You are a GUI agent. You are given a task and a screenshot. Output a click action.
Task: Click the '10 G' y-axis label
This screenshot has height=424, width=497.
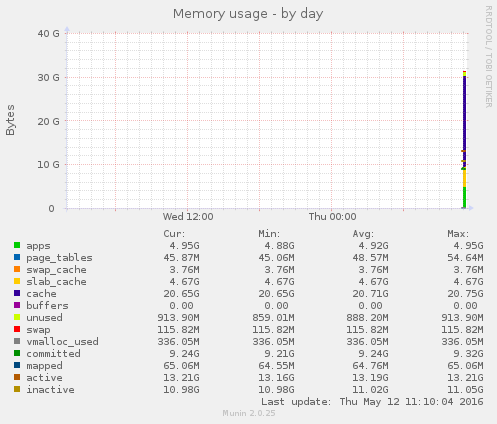(x=48, y=165)
